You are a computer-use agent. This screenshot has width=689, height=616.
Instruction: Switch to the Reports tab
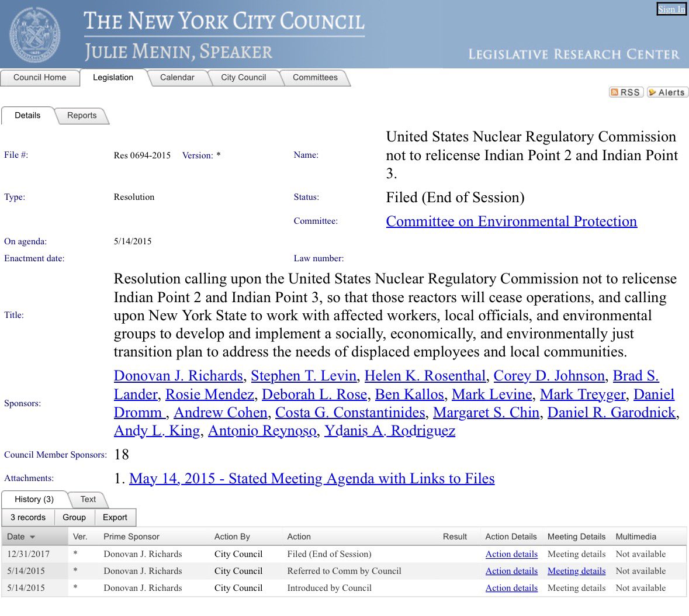[x=82, y=116]
